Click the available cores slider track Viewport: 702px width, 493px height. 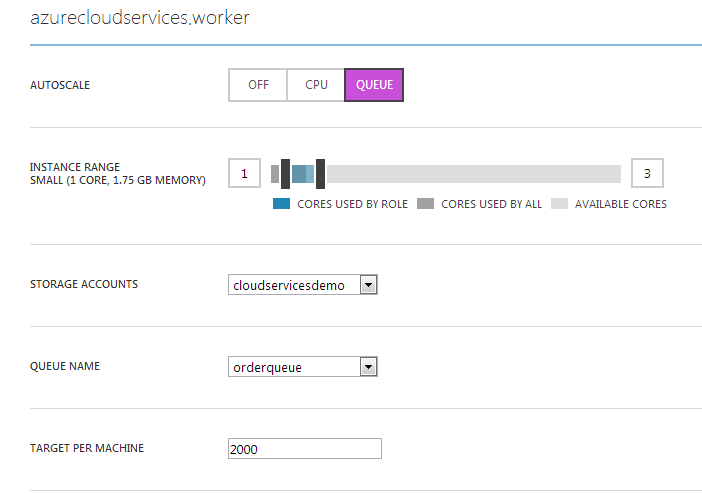[x=474, y=174]
